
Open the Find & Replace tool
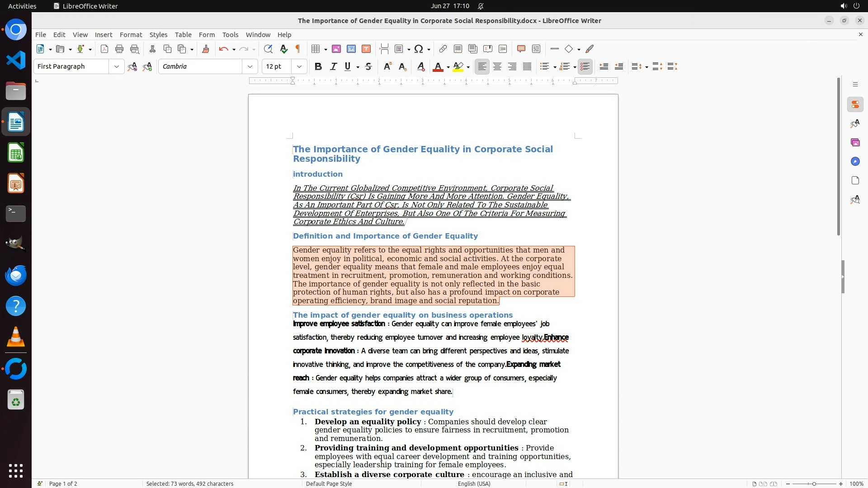pyautogui.click(x=268, y=49)
